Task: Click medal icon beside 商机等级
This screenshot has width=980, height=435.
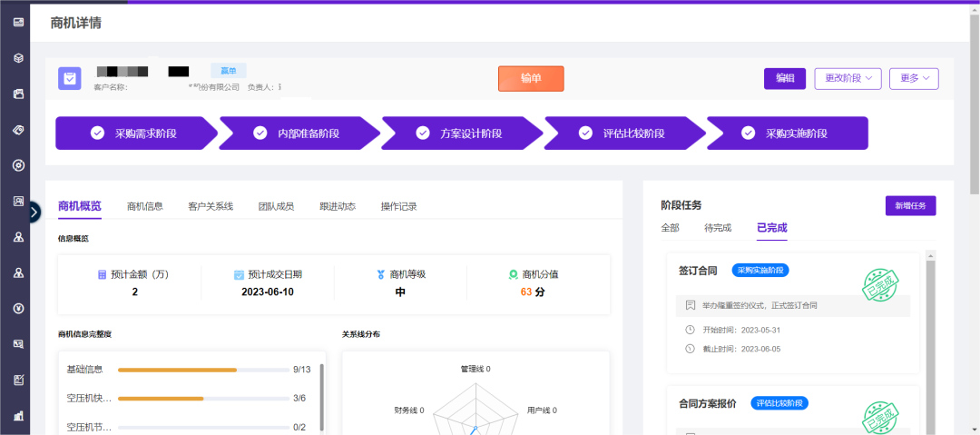Action: pos(380,275)
